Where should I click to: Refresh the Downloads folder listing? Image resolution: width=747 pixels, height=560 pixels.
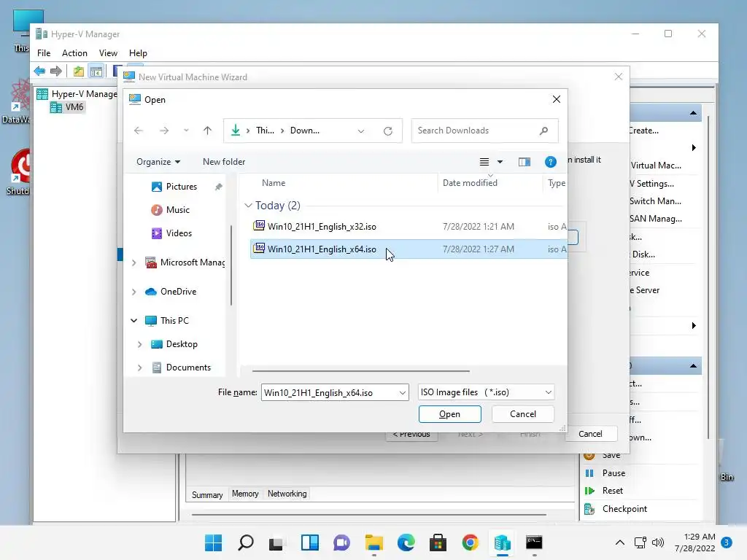click(388, 131)
